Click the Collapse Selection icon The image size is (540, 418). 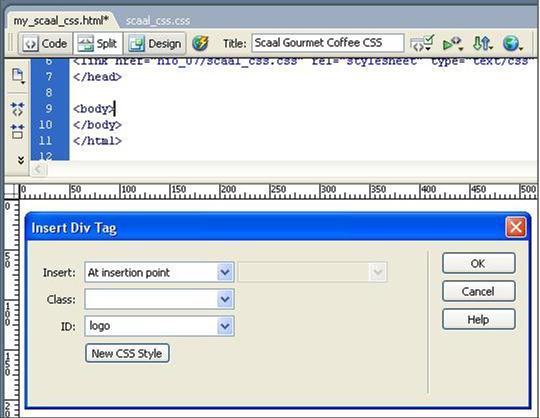tap(18, 132)
